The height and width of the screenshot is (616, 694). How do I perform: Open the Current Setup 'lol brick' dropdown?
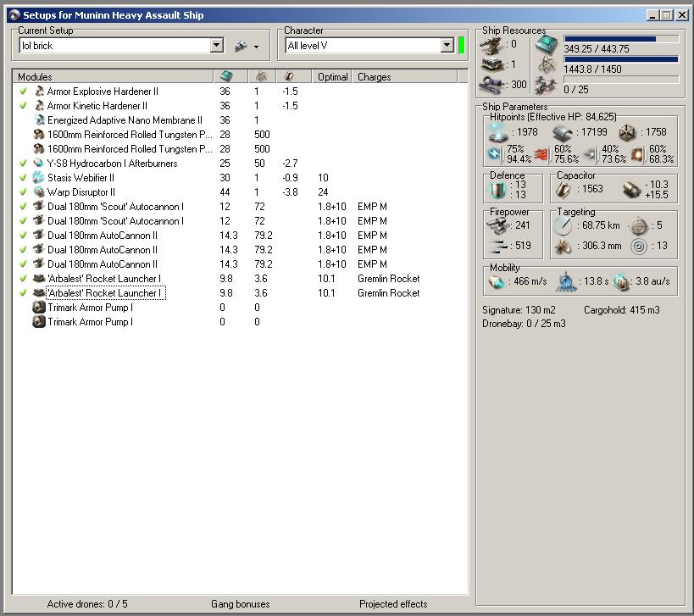[216, 46]
